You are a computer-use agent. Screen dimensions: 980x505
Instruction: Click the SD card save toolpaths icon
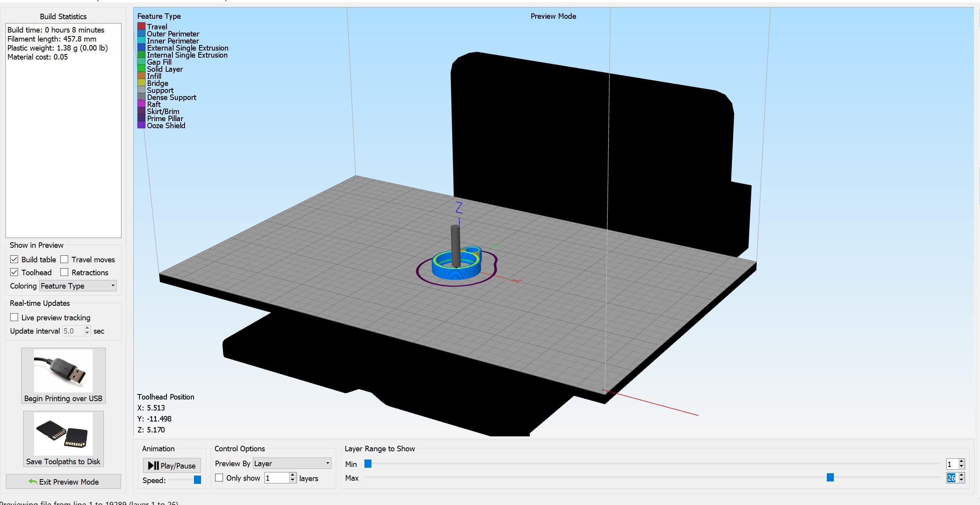[63, 434]
